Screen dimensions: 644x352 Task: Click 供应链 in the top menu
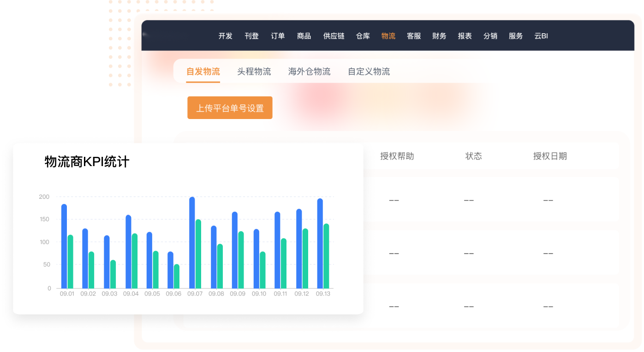[x=334, y=36]
